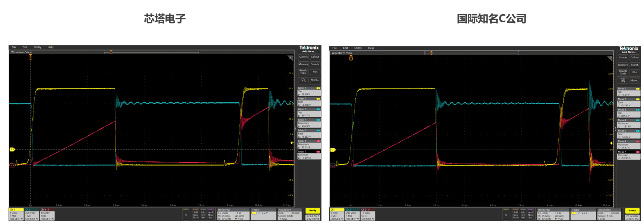
Task: Click Plot button in left scope
Action: point(315,72)
